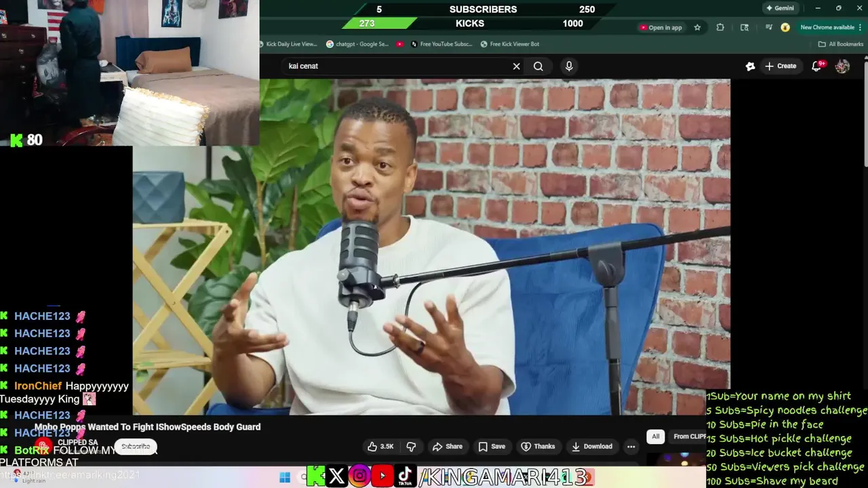Open the Free Kick Viewer Bot bookmark

coord(510,44)
